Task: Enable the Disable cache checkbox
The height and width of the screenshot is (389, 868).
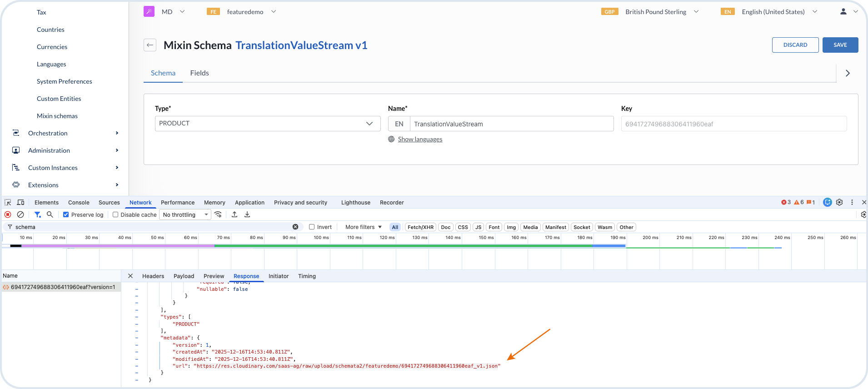Action: (115, 214)
